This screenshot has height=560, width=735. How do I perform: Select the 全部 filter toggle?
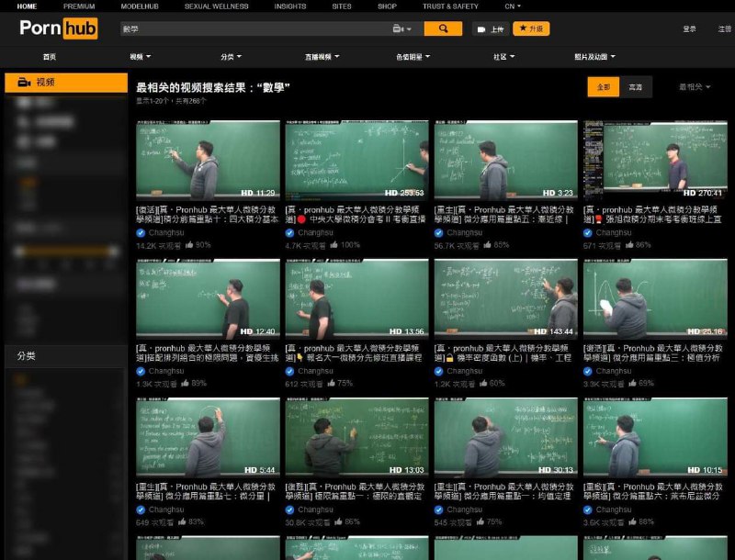click(604, 87)
